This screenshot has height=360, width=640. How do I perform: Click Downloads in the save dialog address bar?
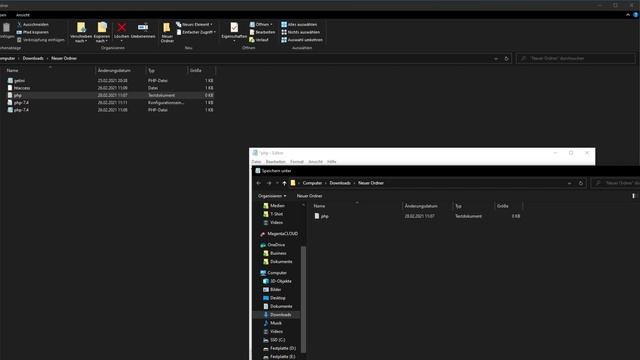pyautogui.click(x=340, y=183)
